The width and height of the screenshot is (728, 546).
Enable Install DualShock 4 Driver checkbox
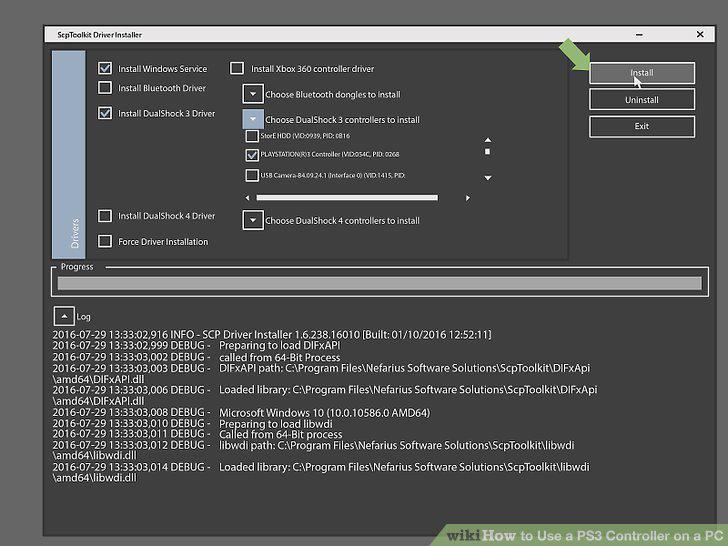[x=105, y=215]
